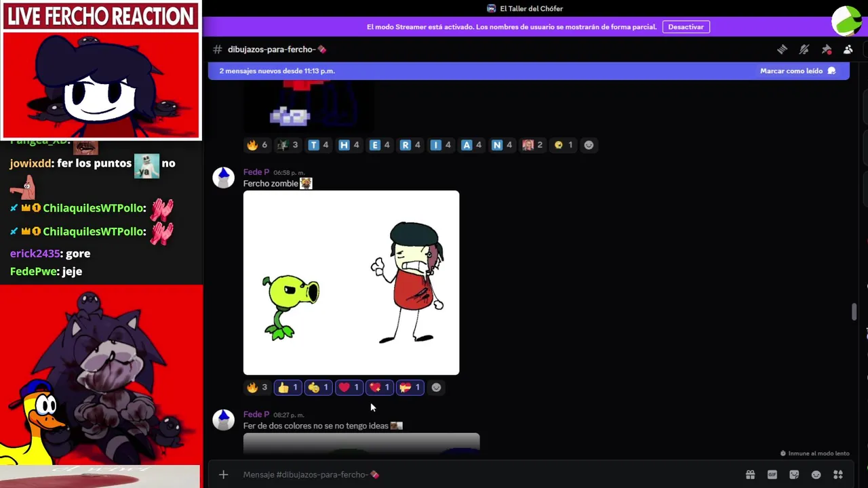868x488 pixels.
Task: Click the 06:58 p.m. message timestamp
Action: coord(289,173)
